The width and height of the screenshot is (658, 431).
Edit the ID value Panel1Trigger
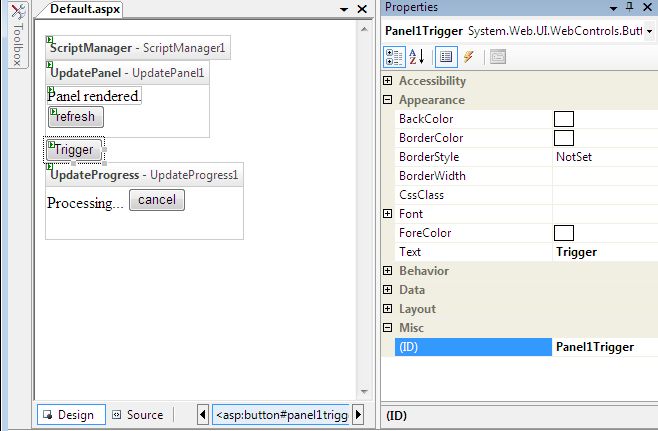pos(605,347)
